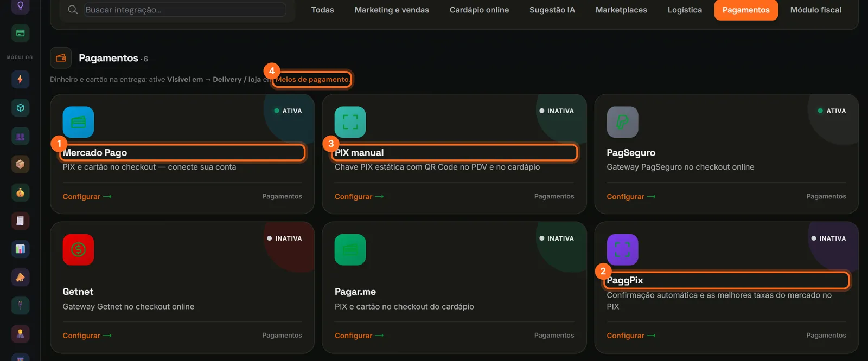Open the lightning bolt module in sidebar

[20, 79]
